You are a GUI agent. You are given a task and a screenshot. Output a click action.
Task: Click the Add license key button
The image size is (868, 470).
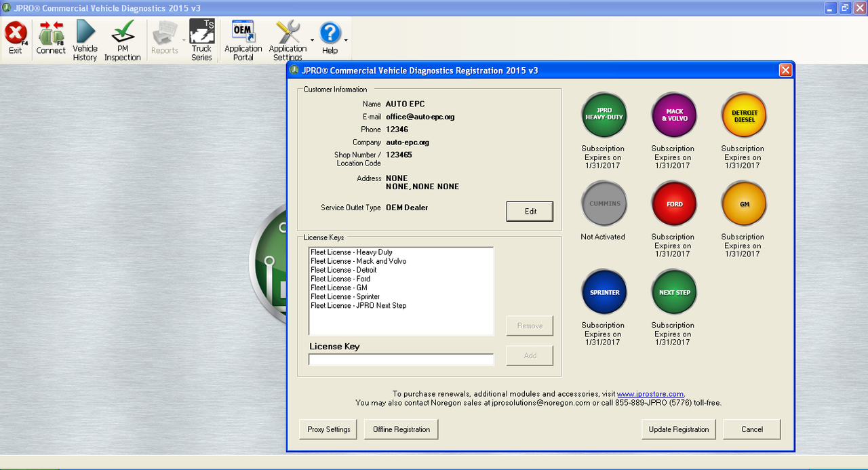[x=530, y=355]
